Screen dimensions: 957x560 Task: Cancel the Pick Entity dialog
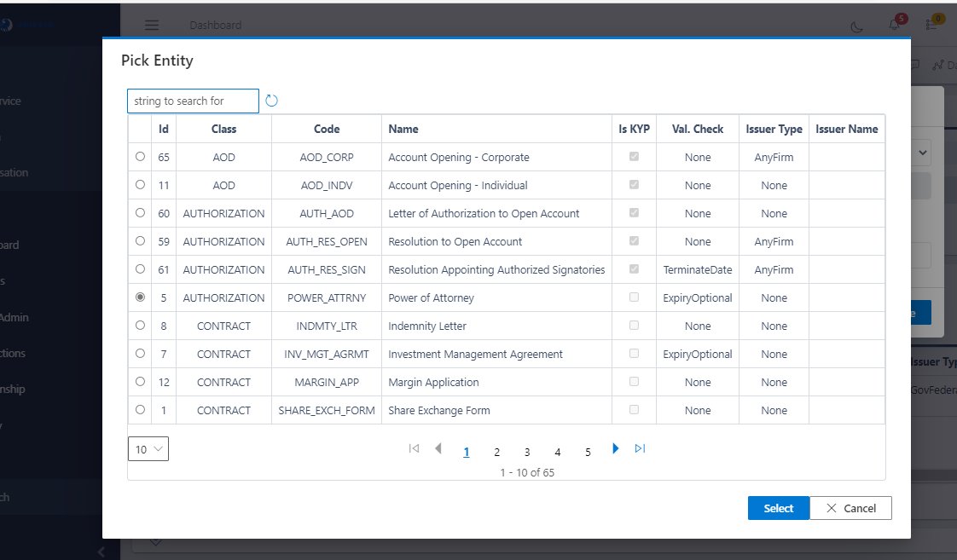[x=850, y=508]
